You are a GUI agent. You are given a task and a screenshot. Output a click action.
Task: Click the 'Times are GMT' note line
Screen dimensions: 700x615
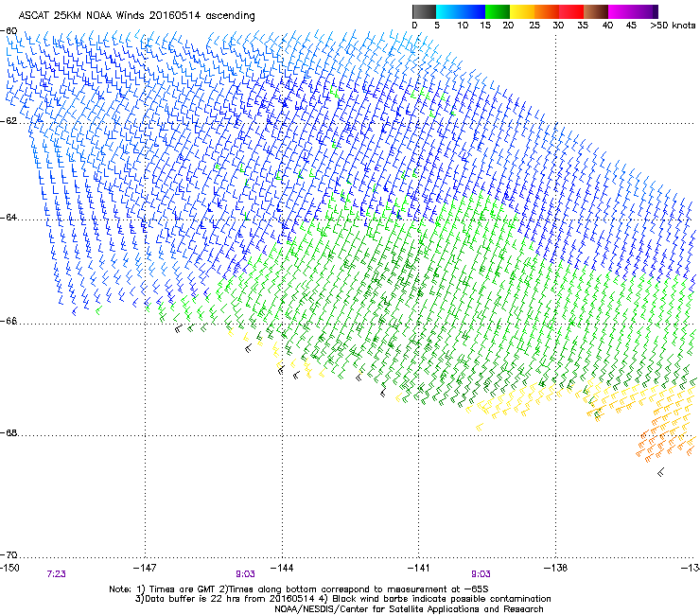(x=299, y=589)
